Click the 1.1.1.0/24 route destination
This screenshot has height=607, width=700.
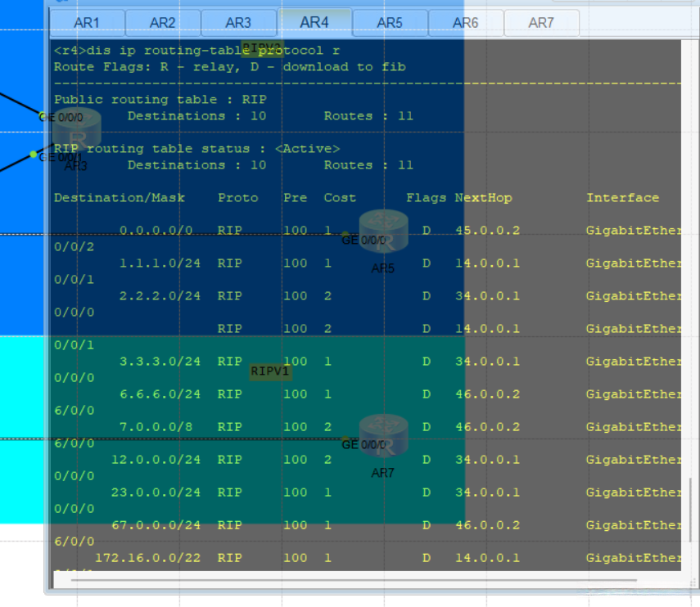coord(160,263)
